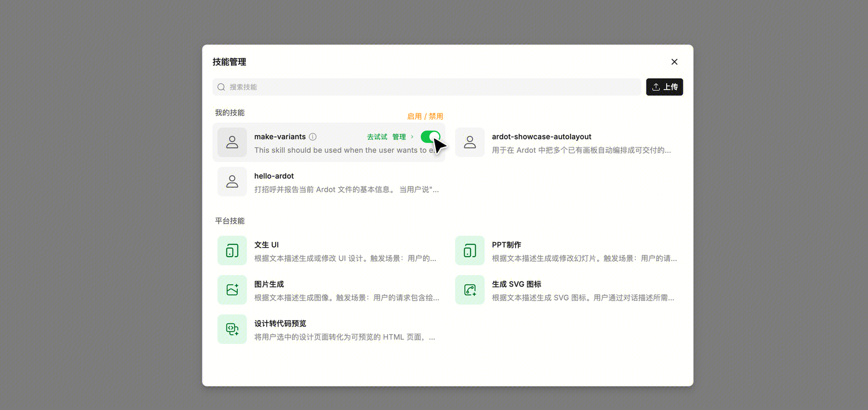The width and height of the screenshot is (868, 410).
Task: Click the info icon beside make-variants
Action: (312, 137)
